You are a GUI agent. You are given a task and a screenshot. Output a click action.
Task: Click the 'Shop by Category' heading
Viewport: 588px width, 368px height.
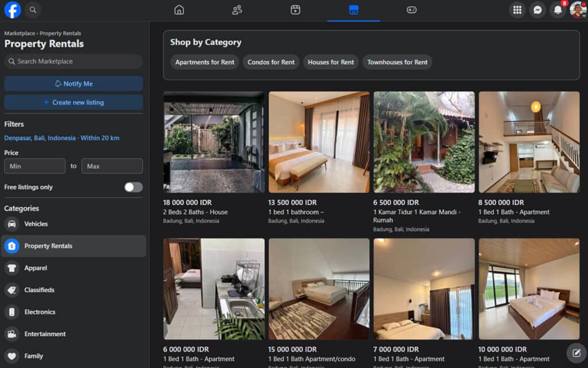point(206,42)
